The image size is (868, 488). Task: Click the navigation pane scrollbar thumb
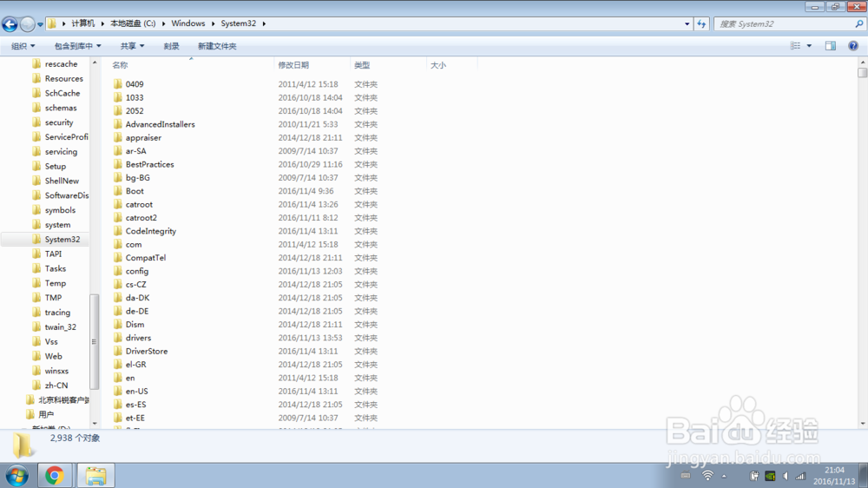click(x=94, y=342)
